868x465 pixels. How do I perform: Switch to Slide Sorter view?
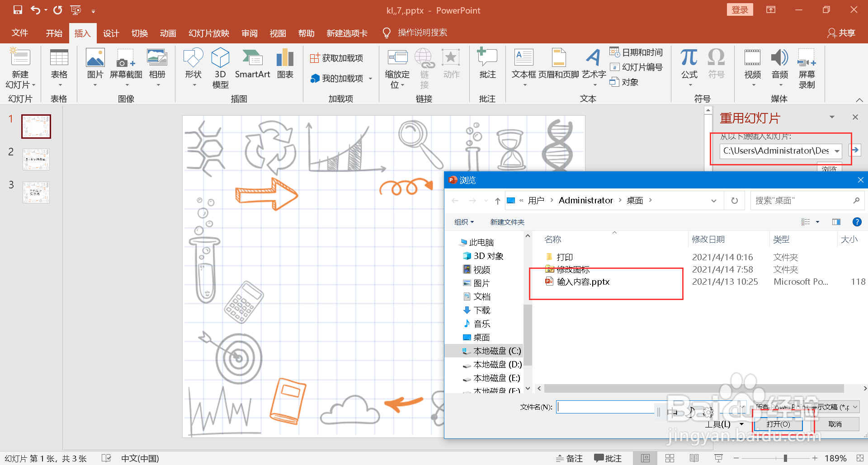click(670, 458)
